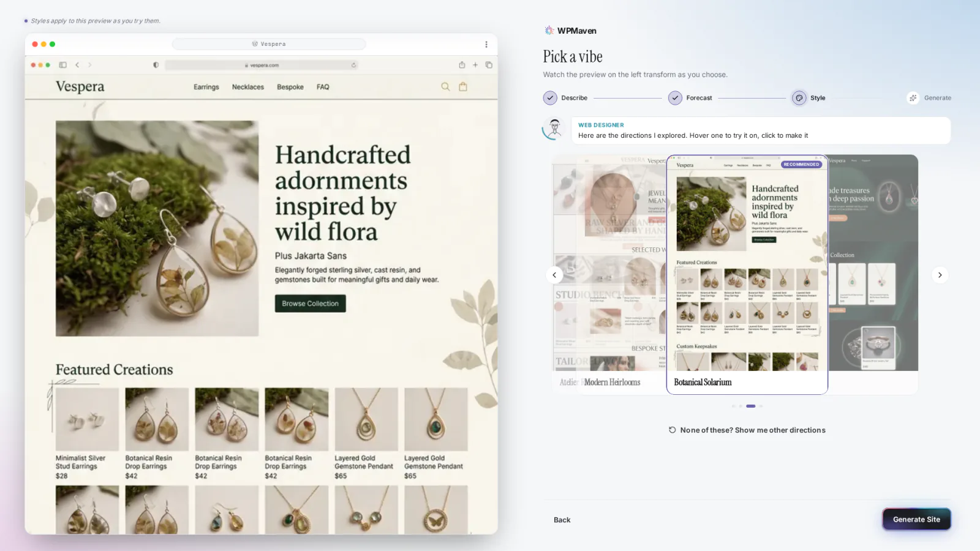Click the reload icon in the vespera.com address bar
Viewport: 980px width, 551px height.
[353, 65]
